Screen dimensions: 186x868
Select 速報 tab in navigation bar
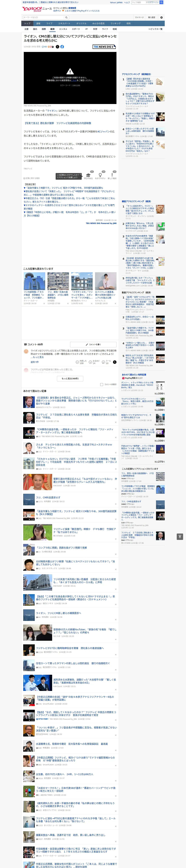38,24
